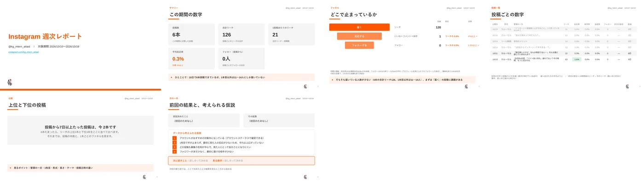The image size is (644, 181).
Task: Select the 10/16 post row in the table
Action: 564,35
